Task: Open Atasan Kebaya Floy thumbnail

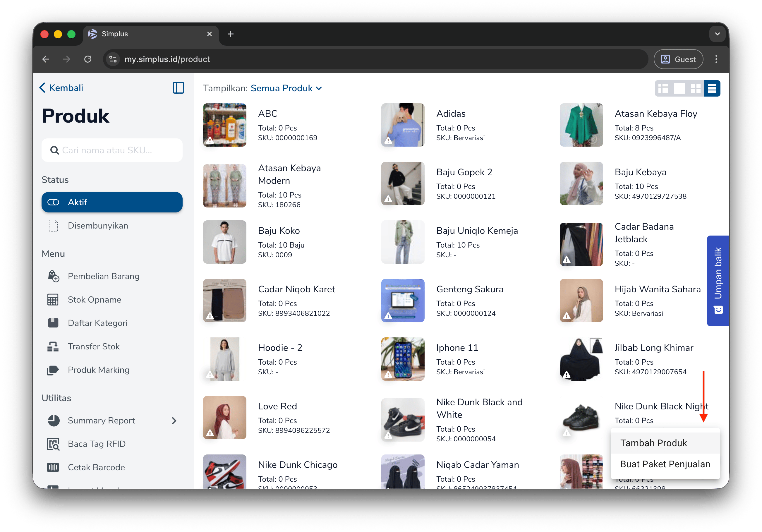Action: click(581, 125)
